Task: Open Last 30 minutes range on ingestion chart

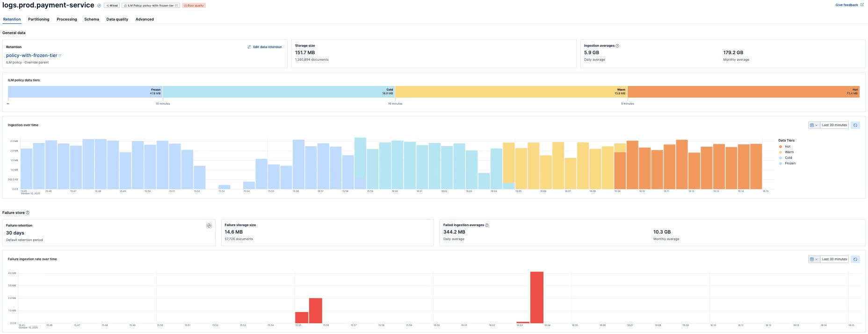Action: [834, 125]
